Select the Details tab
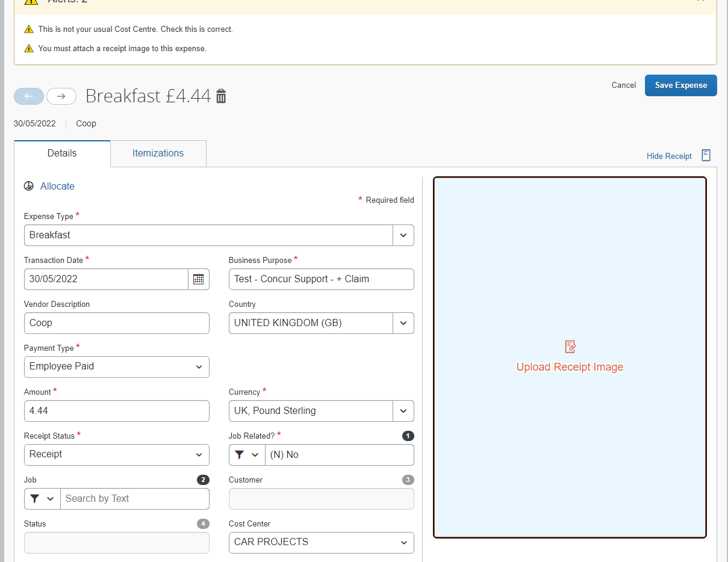 point(62,153)
